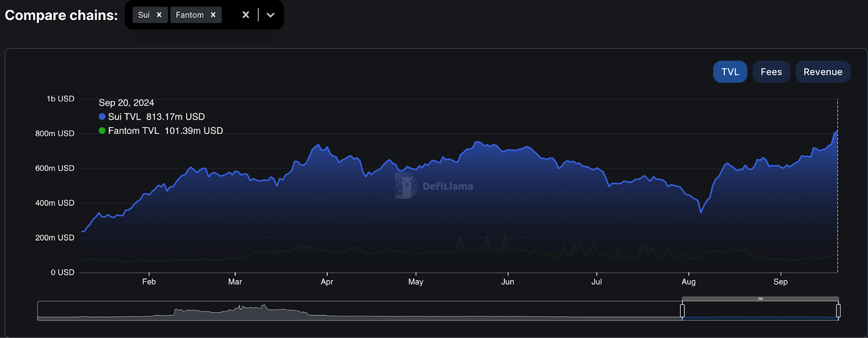This screenshot has height=338, width=868.
Task: Click the Mar x-axis label
Action: (x=235, y=282)
